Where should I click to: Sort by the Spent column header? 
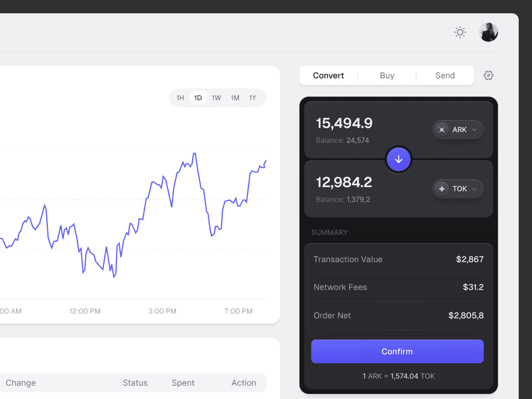(183, 383)
